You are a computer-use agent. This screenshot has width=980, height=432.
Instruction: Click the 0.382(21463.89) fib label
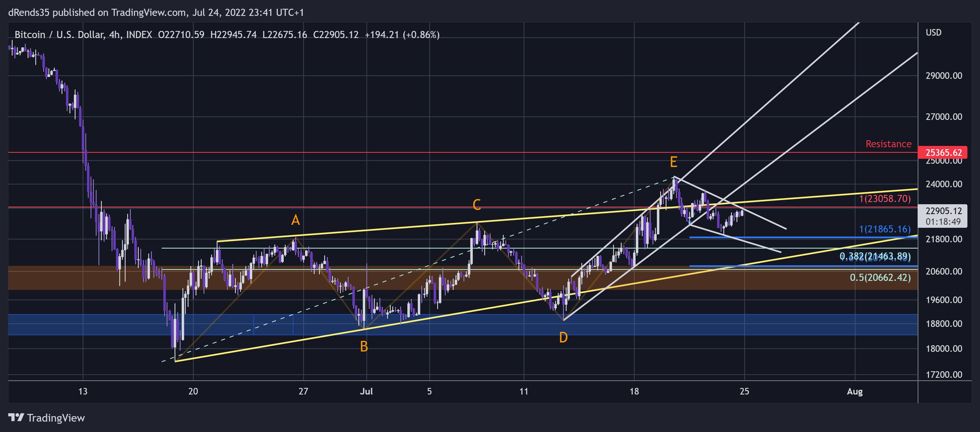[875, 256]
